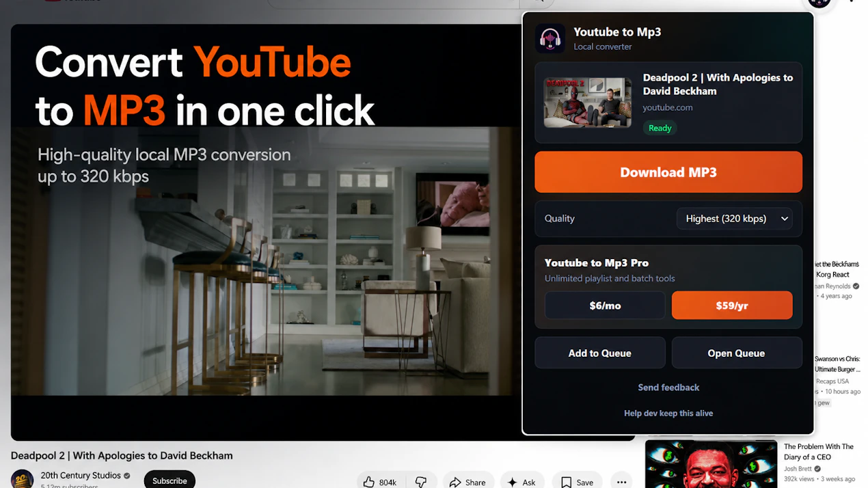Click the Deadpool 2 video title below the player
This screenshot has height=488, width=868.
point(122,456)
